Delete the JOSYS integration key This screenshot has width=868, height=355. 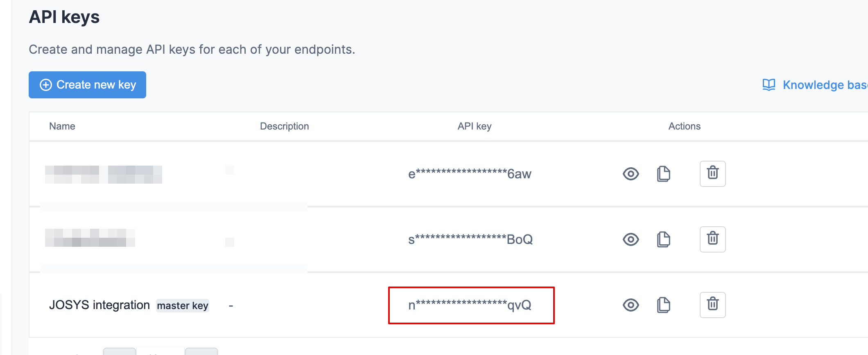click(x=712, y=305)
